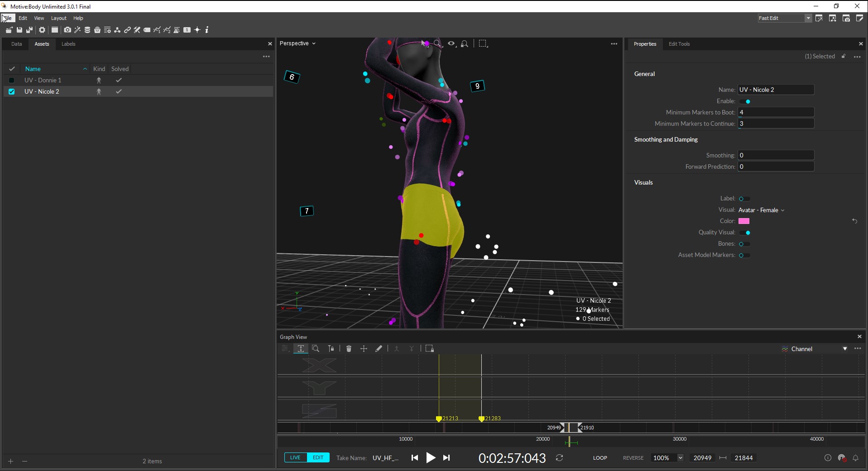Click the magnifier icon in perspective viewport
Viewport: 868px width, 471px height.
click(x=437, y=43)
